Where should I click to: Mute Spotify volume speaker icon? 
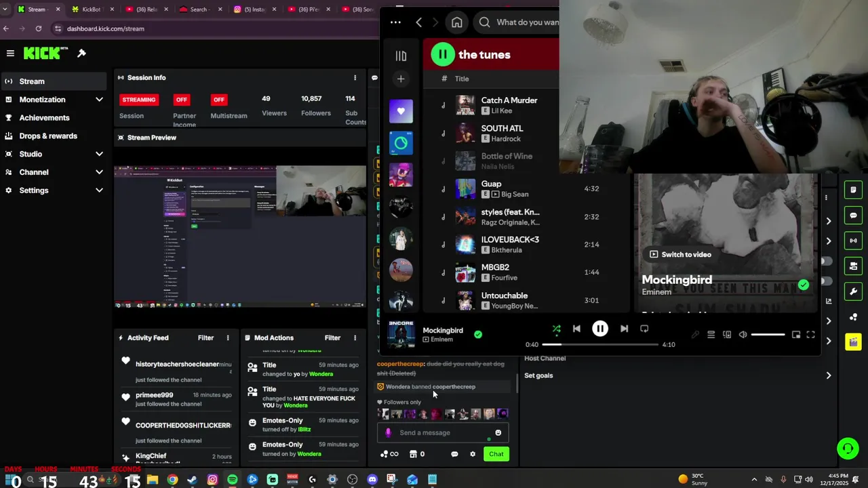743,335
